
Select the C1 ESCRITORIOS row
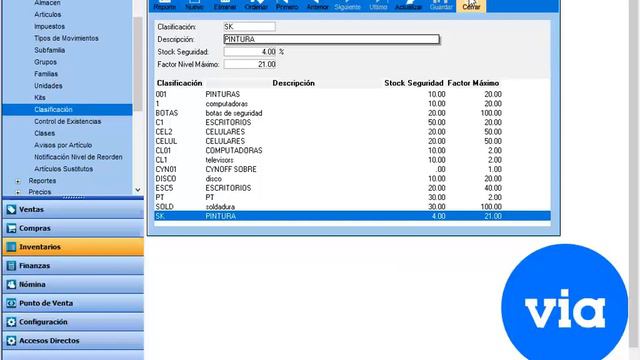352,122
